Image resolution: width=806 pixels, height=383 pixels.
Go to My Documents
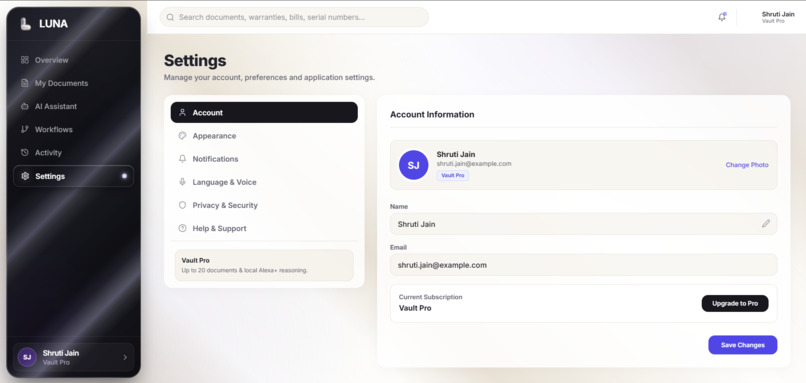[74, 83]
